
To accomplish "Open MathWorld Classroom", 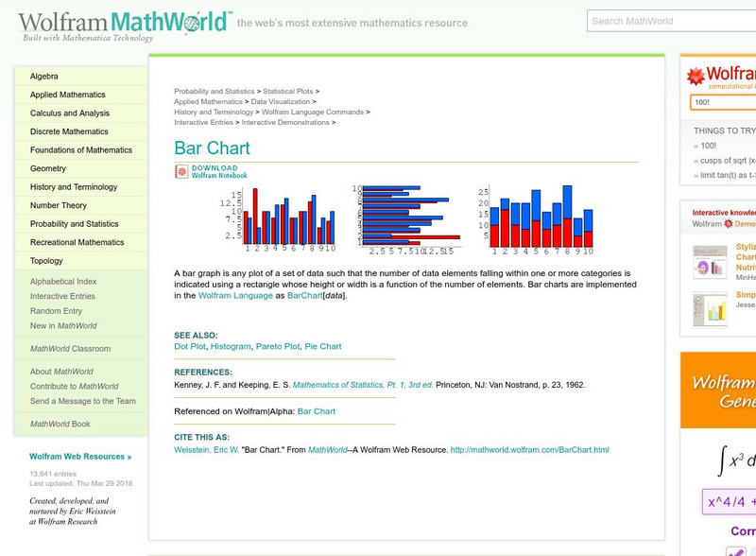I will coord(70,349).
